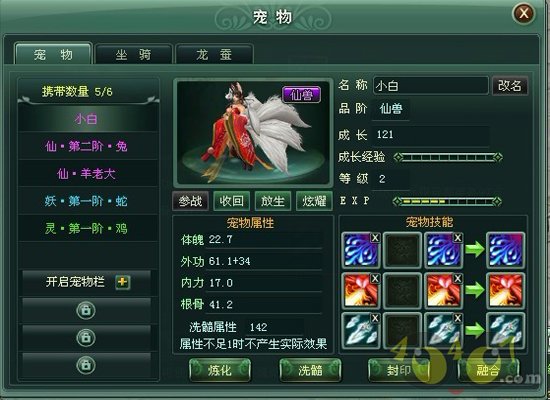550x400 pixels.
Task: Click the blue wave result skill after the green arrow
Action: (x=505, y=250)
